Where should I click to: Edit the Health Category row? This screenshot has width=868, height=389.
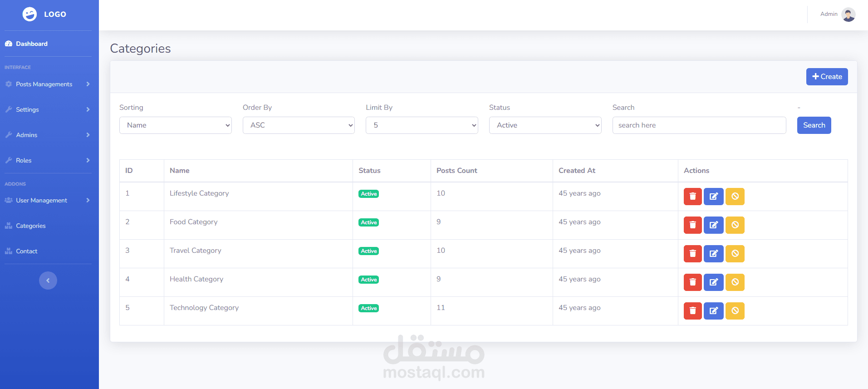[x=713, y=282]
